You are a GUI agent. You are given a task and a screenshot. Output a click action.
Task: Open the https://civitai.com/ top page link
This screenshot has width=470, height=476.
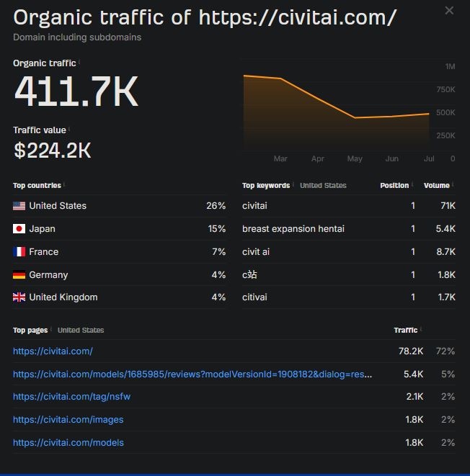tap(53, 351)
